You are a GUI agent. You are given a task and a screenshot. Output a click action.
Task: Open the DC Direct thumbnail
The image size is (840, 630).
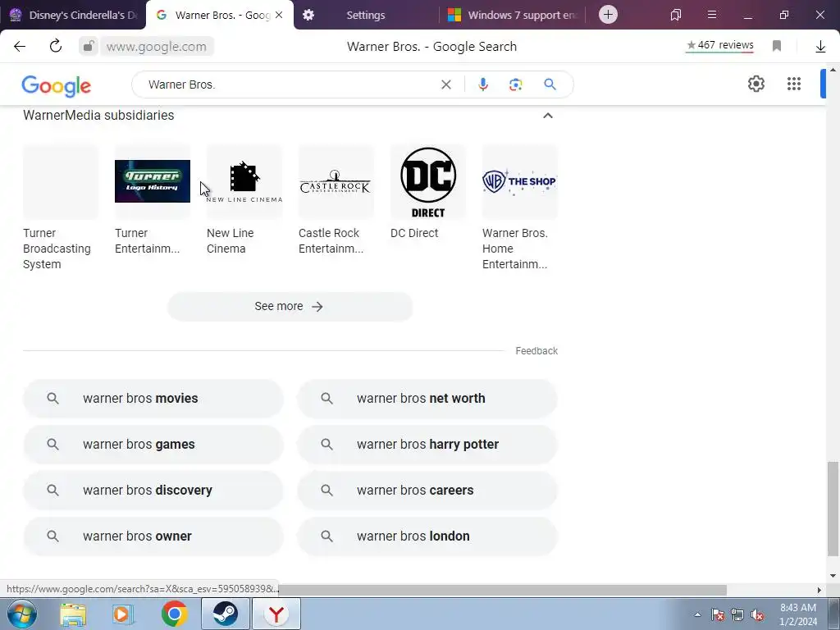tap(428, 181)
